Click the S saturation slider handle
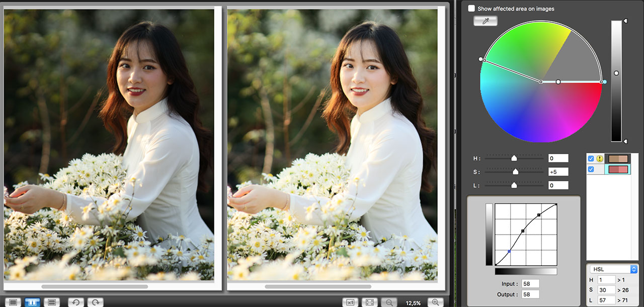This screenshot has height=307, width=644. (x=515, y=172)
